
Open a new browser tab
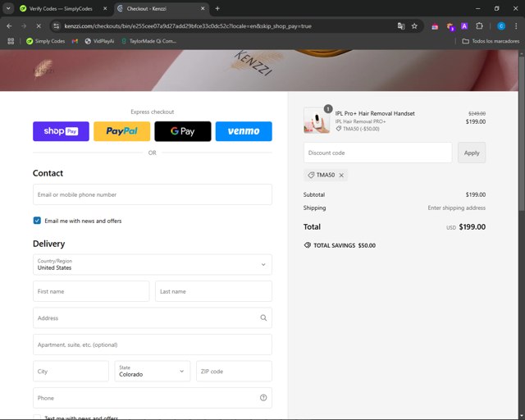tap(217, 9)
